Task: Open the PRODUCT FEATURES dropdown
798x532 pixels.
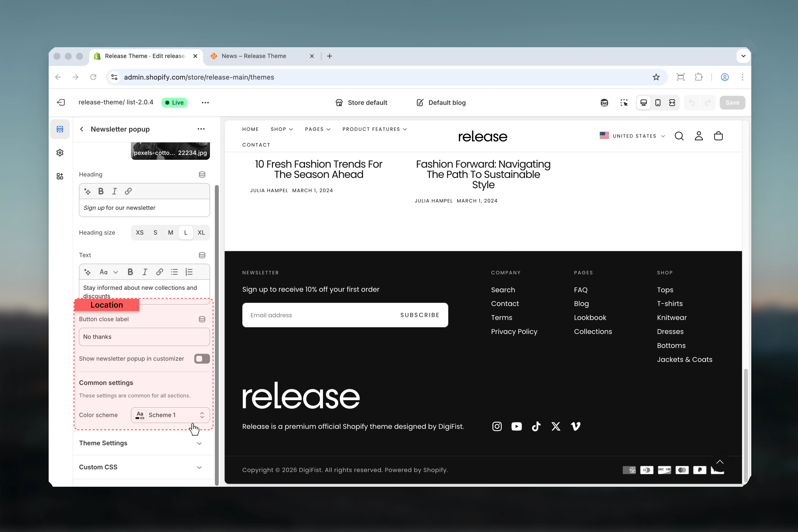Action: click(x=374, y=129)
